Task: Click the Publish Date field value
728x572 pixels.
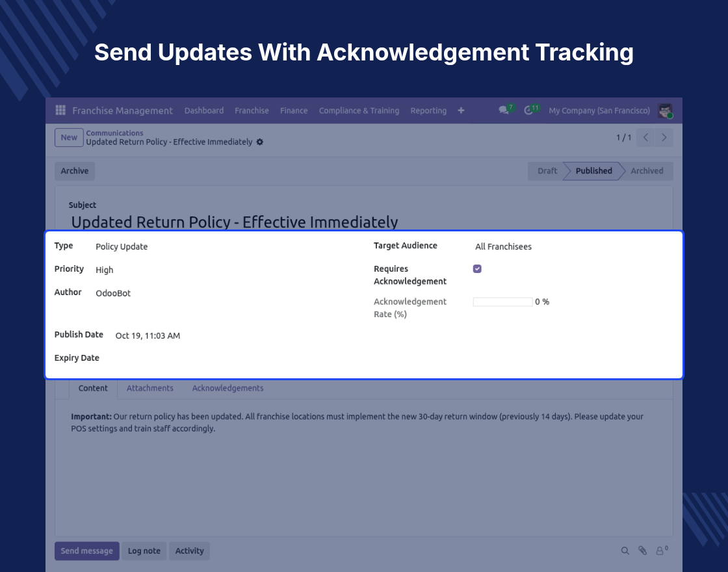Action: tap(148, 335)
